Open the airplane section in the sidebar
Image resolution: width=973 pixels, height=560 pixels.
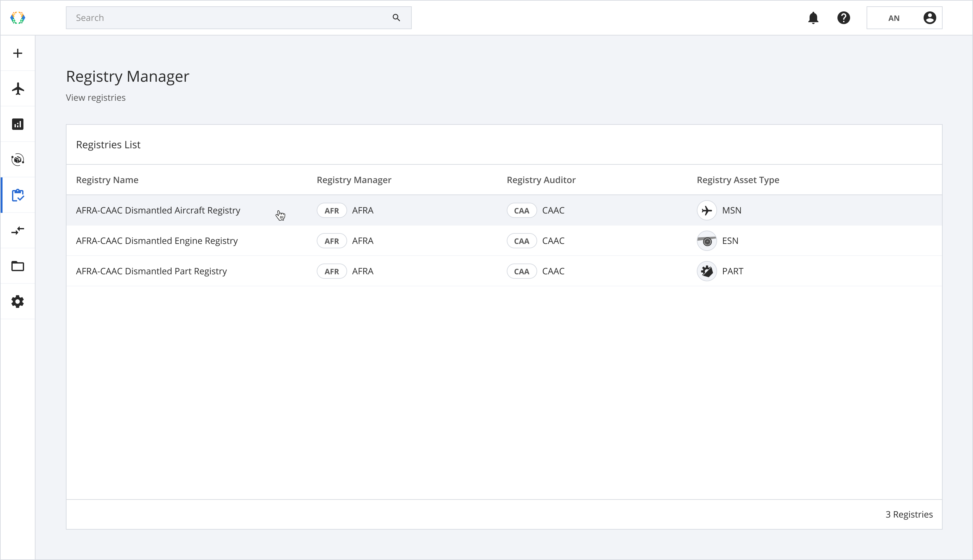[x=18, y=89]
